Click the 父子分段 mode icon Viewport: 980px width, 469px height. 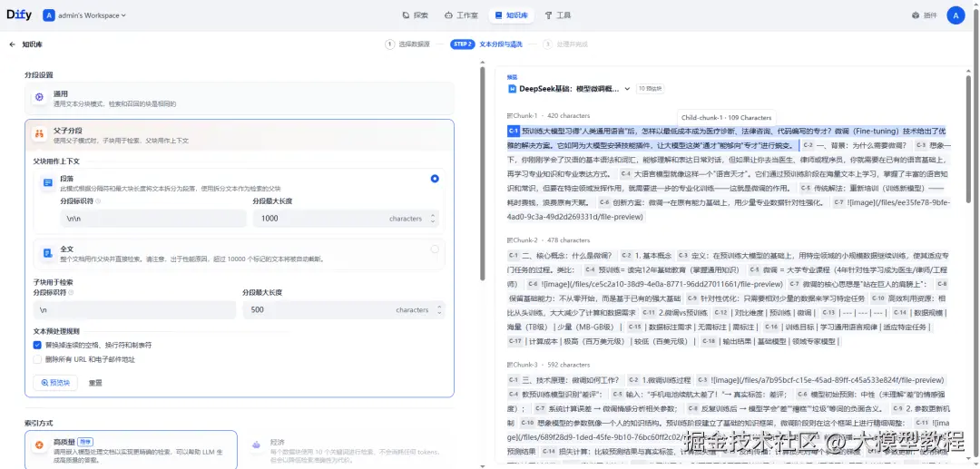tap(39, 135)
